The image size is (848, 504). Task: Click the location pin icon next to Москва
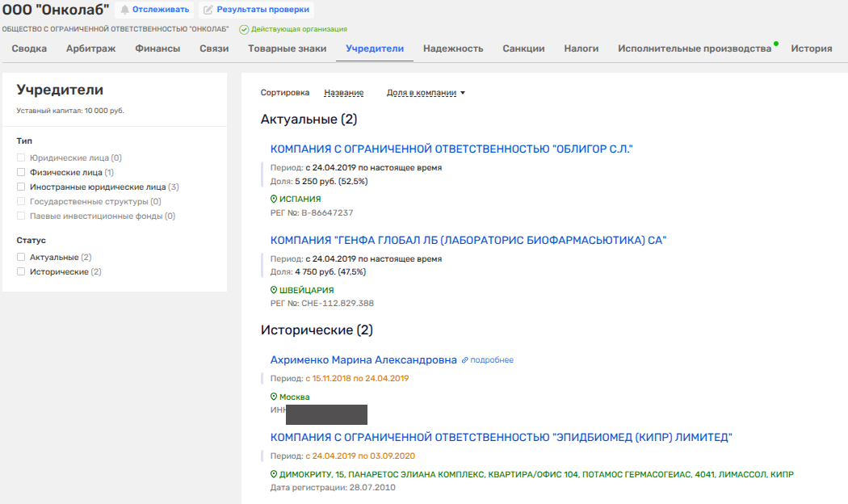[x=274, y=397]
